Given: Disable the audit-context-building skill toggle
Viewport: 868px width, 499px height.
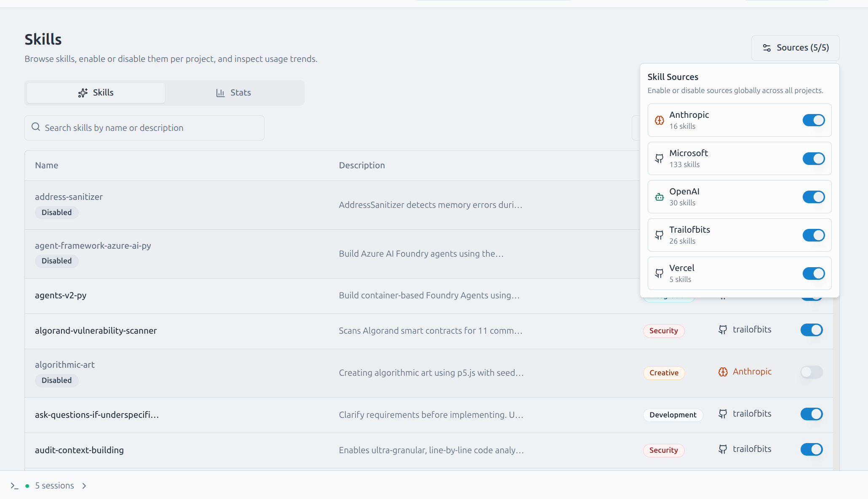Looking at the screenshot, I should coord(812,449).
